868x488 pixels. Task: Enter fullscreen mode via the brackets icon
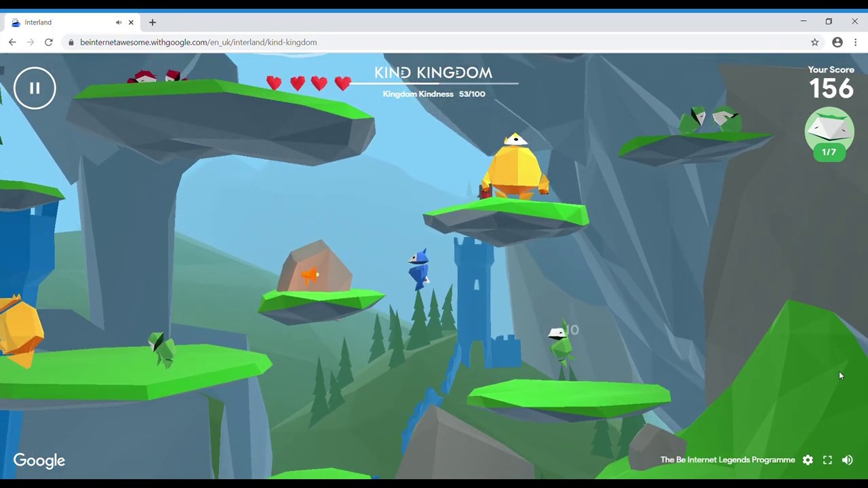click(x=827, y=460)
